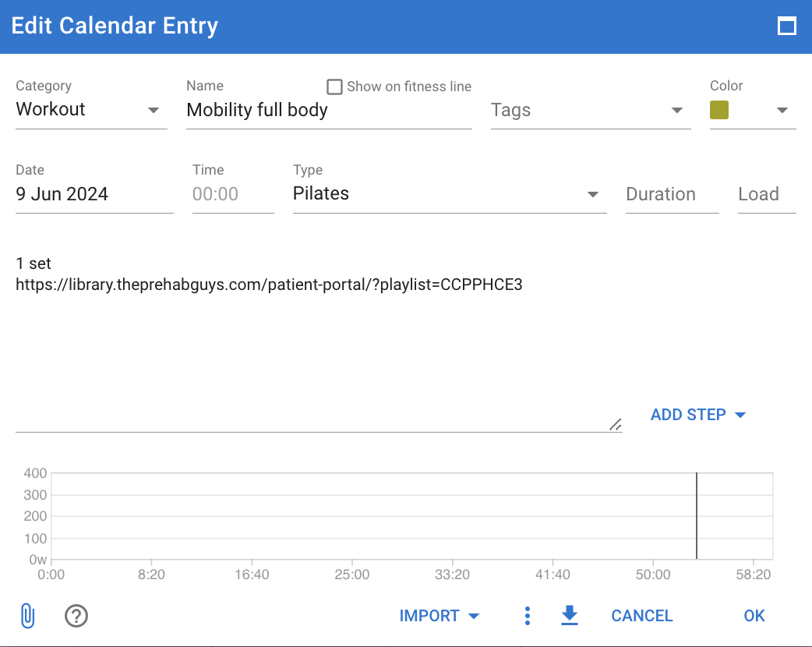Click the download arrow icon

point(570,615)
